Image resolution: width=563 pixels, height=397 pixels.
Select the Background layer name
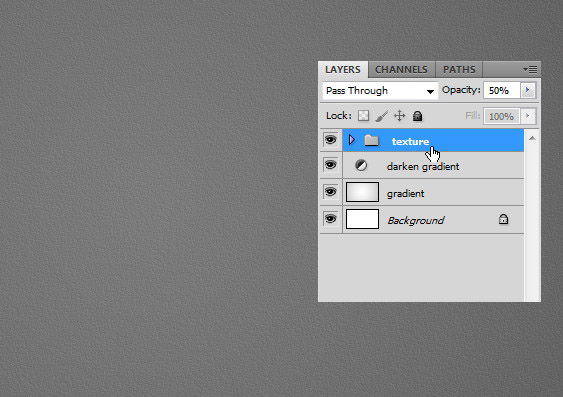click(416, 220)
